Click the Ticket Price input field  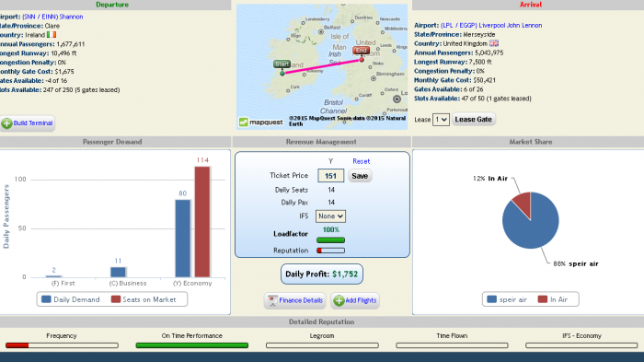[x=330, y=176]
